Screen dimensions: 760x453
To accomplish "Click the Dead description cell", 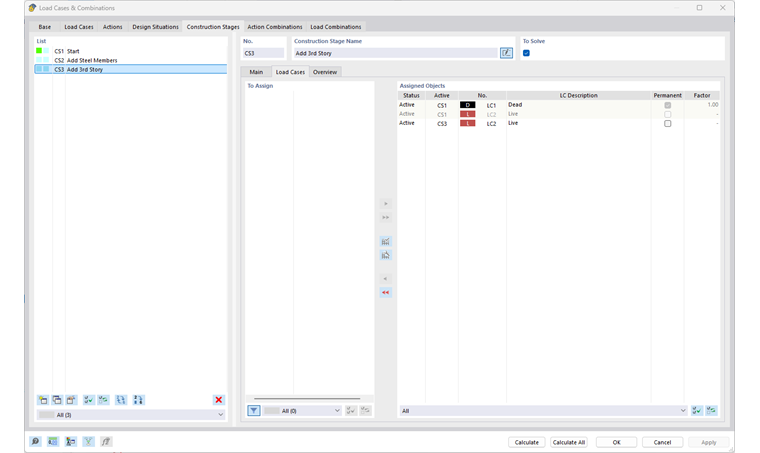I will click(x=578, y=105).
